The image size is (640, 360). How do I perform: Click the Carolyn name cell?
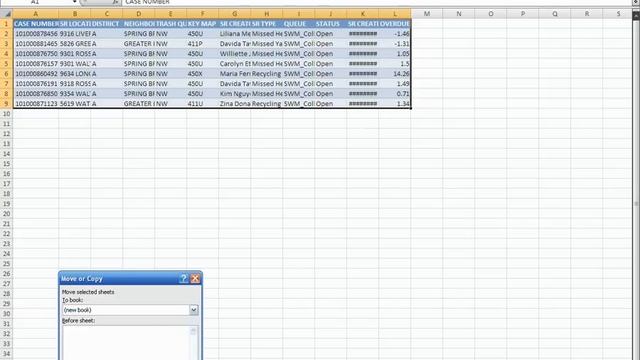235,64
